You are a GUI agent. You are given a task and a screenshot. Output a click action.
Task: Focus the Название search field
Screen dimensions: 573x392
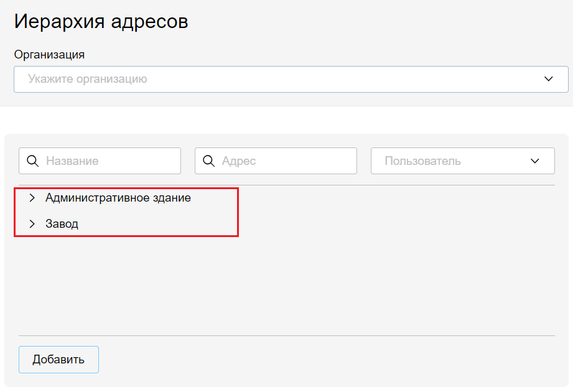coord(109,161)
